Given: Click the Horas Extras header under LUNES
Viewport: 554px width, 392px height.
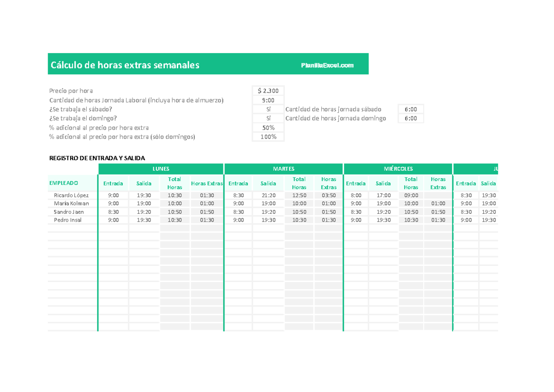Looking at the screenshot, I should (x=207, y=183).
